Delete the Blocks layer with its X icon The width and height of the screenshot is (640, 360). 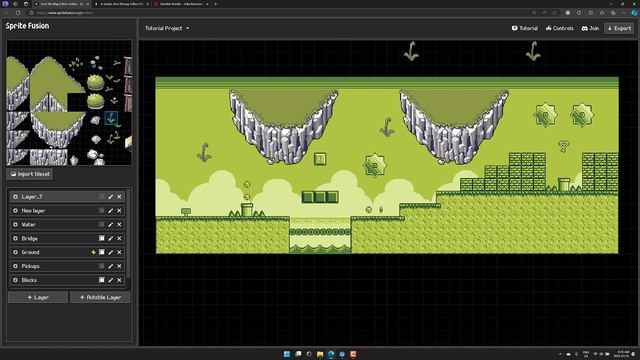click(119, 280)
